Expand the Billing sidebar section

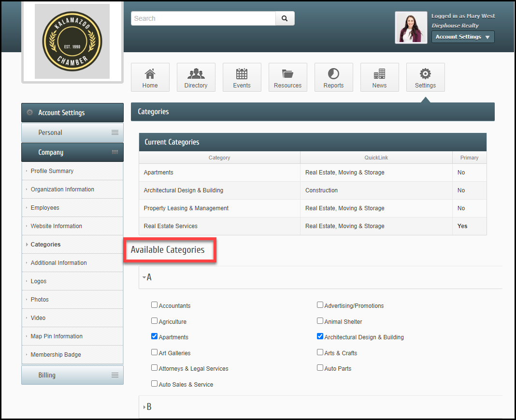tap(72, 375)
